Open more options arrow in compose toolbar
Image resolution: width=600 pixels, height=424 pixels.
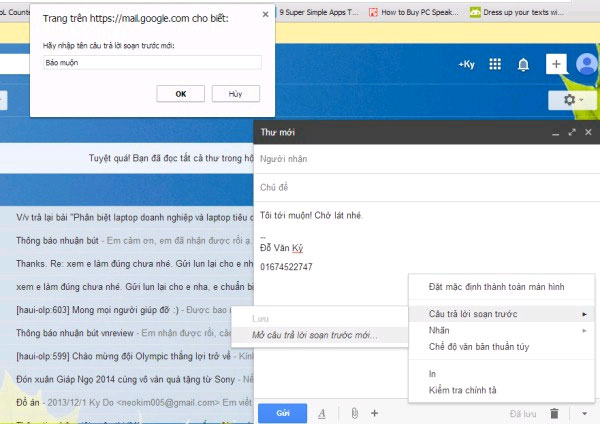point(584,413)
